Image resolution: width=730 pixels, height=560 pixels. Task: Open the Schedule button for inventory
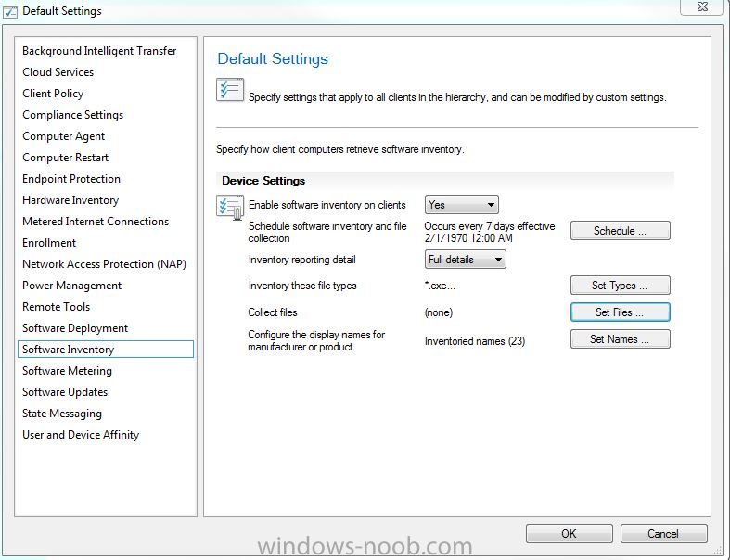pyautogui.click(x=621, y=231)
